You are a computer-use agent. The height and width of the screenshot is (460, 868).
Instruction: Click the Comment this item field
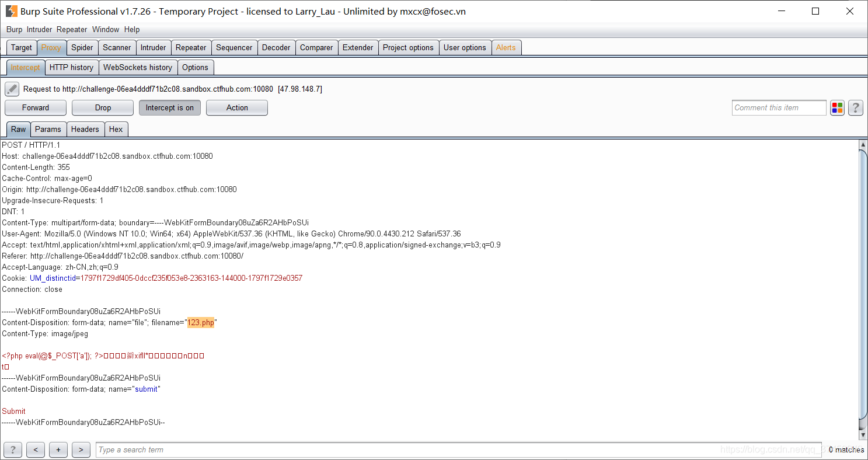pos(779,107)
